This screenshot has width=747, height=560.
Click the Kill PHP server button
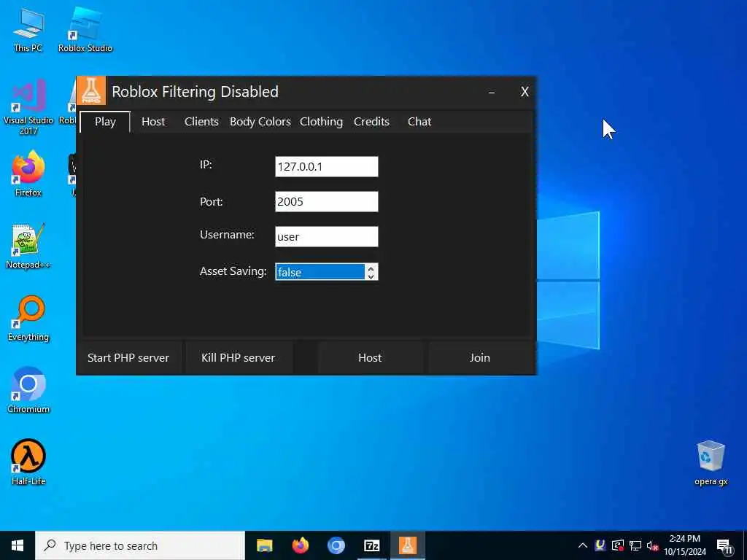[239, 357]
